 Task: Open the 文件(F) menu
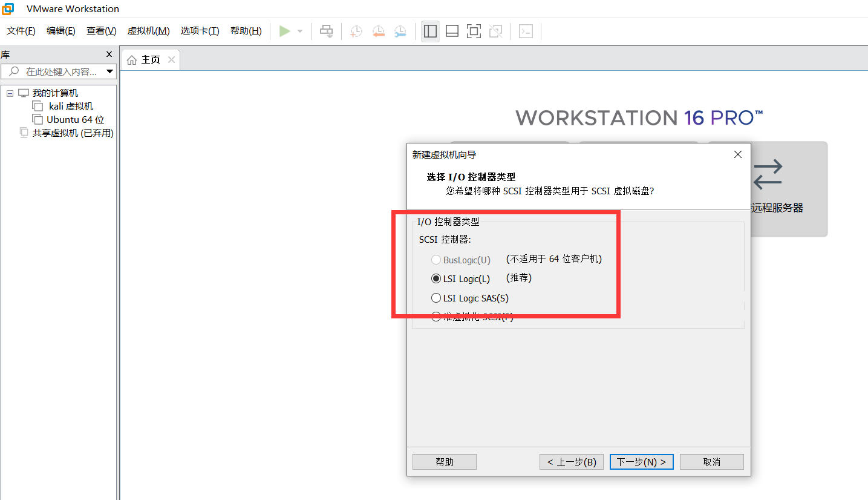coord(21,31)
